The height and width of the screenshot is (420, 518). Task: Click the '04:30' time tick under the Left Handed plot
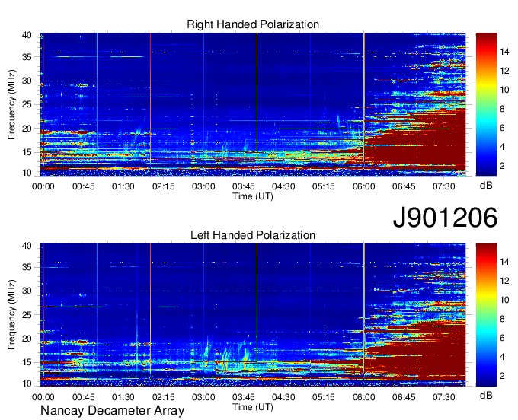click(x=283, y=397)
